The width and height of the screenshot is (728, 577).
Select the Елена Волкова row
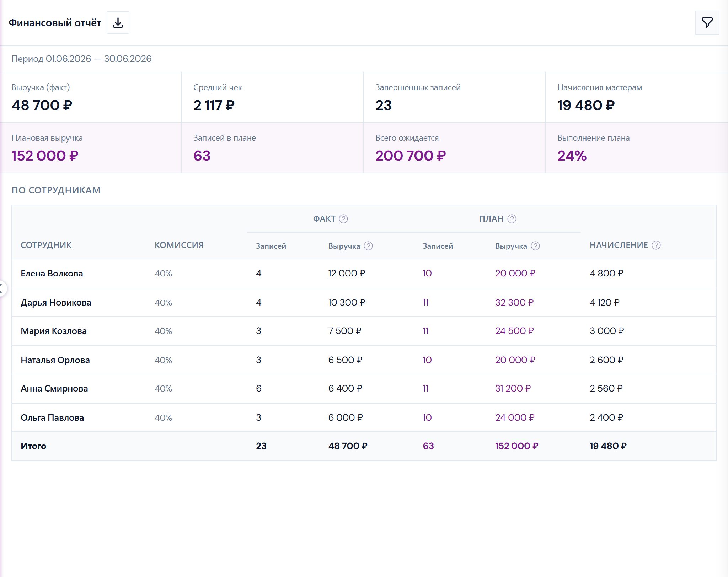tap(364, 274)
